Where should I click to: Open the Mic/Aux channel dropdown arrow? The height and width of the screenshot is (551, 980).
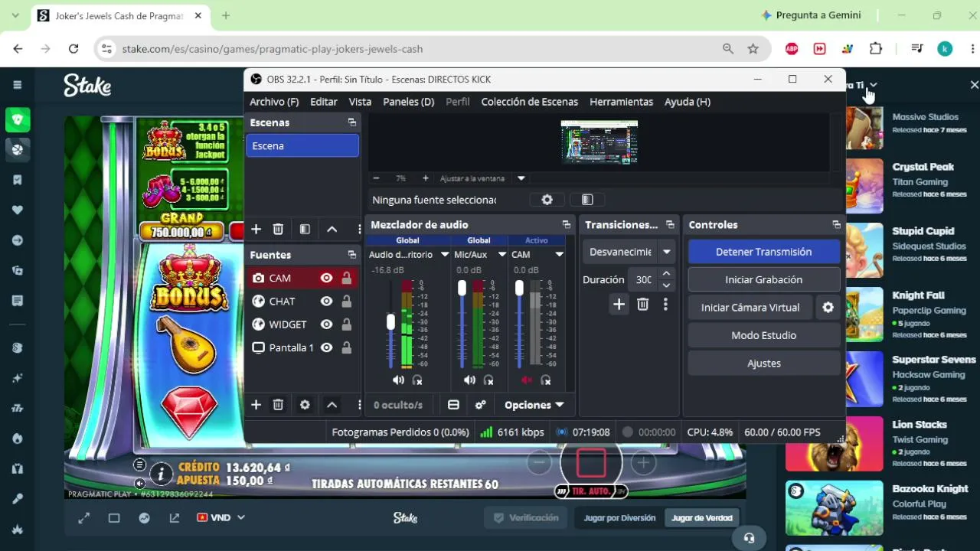pyautogui.click(x=502, y=255)
